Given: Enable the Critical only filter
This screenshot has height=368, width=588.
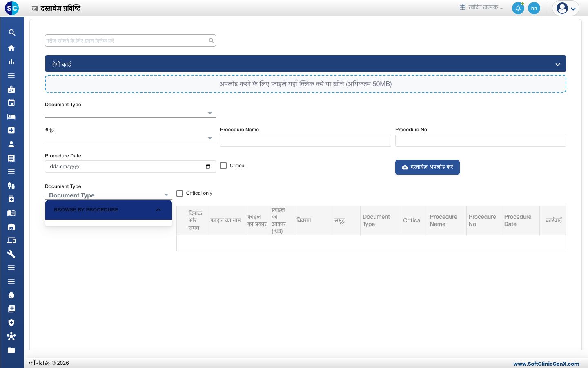Looking at the screenshot, I should (x=180, y=193).
